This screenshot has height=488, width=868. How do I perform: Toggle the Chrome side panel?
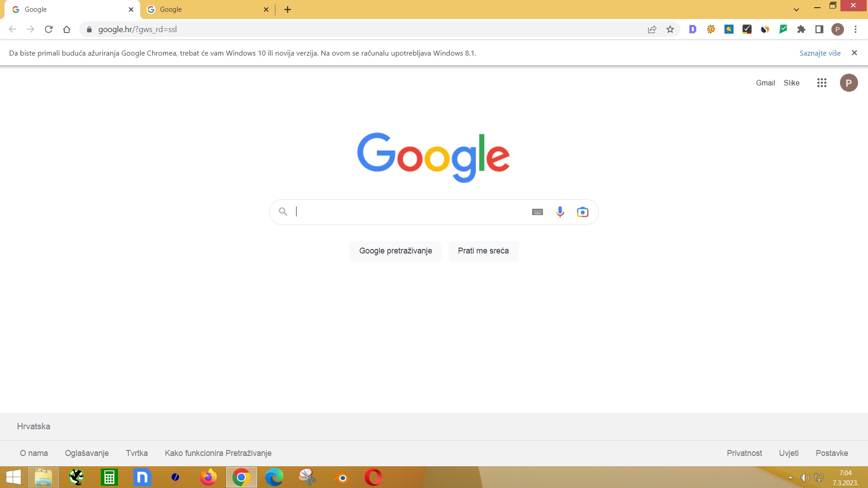click(x=819, y=29)
